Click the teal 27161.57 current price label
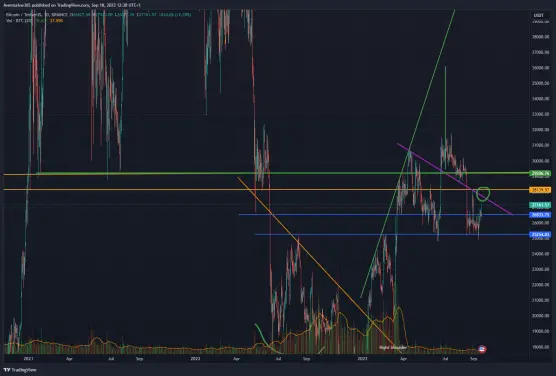556x376 pixels. (x=540, y=205)
